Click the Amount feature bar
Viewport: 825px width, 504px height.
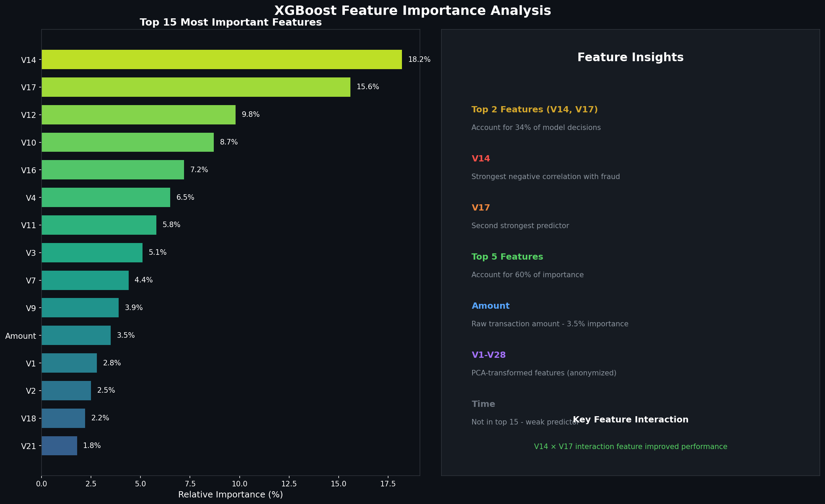tap(76, 335)
